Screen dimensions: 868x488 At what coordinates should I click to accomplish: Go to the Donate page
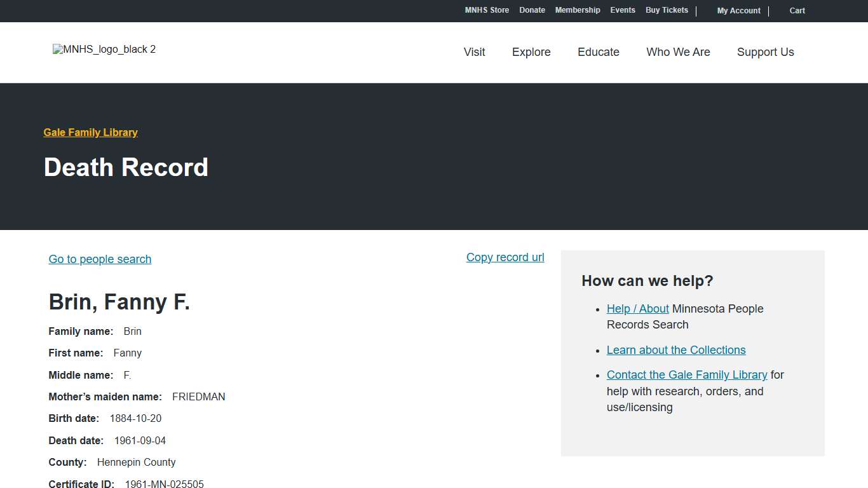(532, 10)
